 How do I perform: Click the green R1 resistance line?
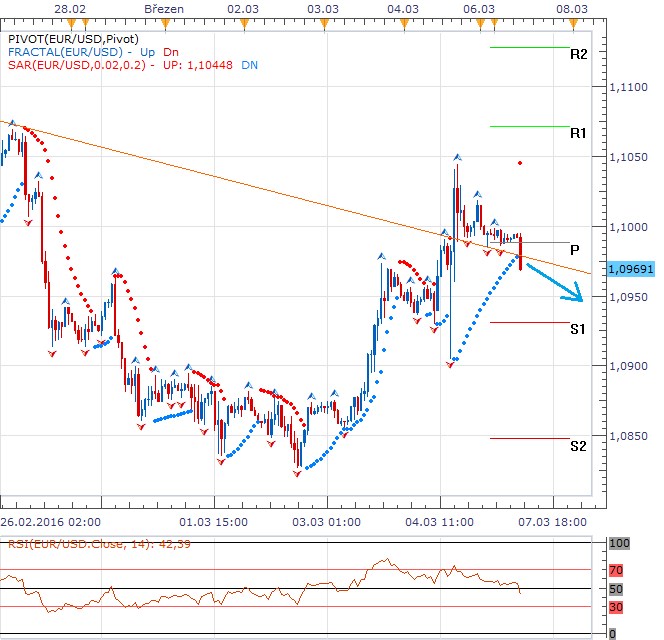[x=529, y=126]
